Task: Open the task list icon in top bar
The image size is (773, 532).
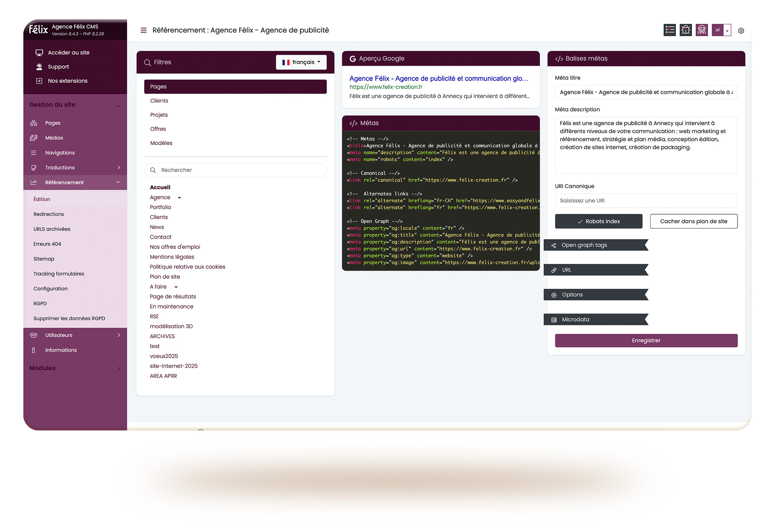Action: click(x=670, y=30)
